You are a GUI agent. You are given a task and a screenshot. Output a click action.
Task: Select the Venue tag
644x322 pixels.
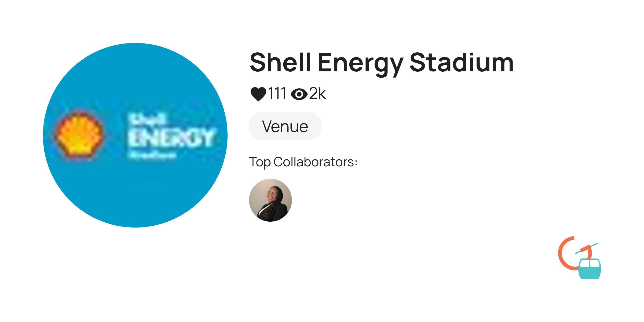coord(285,126)
